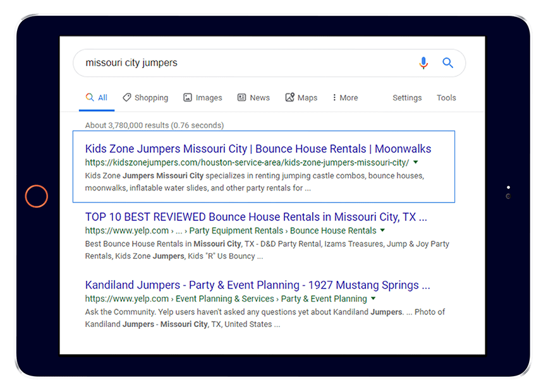
Task: Switch to the Images results tab
Action: coord(209,98)
